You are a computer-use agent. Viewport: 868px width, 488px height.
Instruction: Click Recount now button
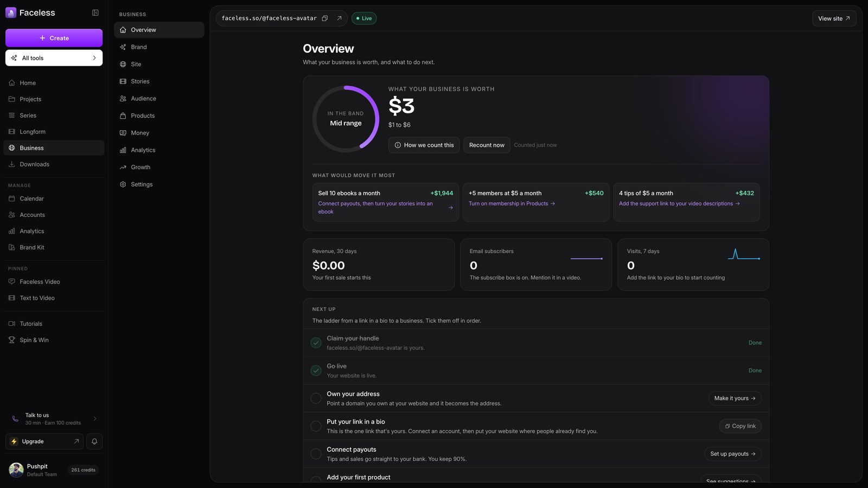tap(487, 145)
